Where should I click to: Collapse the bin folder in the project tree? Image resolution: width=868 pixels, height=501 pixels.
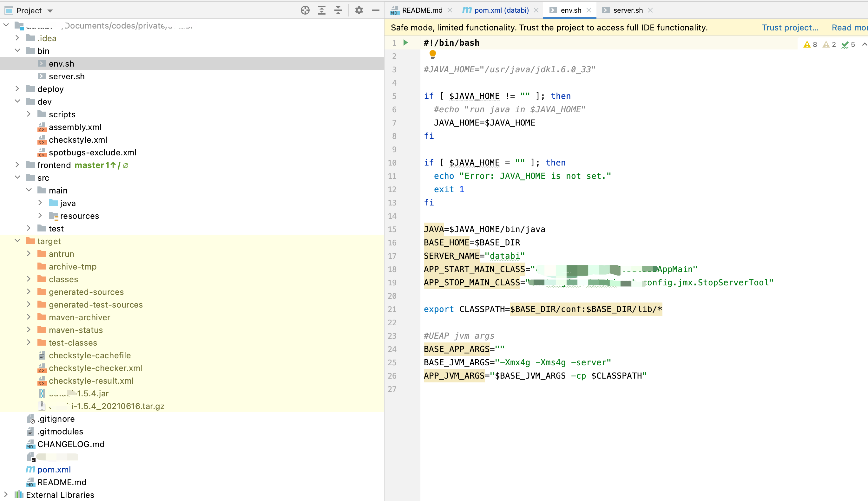point(17,51)
